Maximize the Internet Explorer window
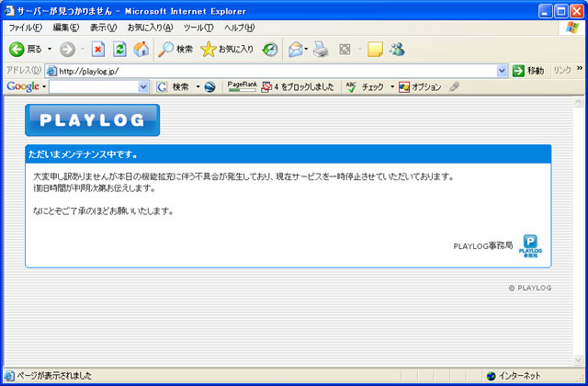The height and width of the screenshot is (386, 588). pyautogui.click(x=561, y=11)
